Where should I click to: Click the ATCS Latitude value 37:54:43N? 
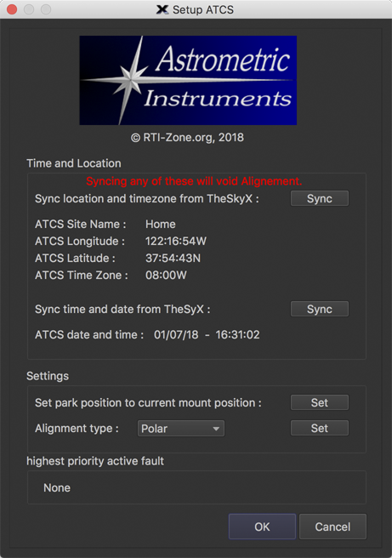[x=173, y=258]
